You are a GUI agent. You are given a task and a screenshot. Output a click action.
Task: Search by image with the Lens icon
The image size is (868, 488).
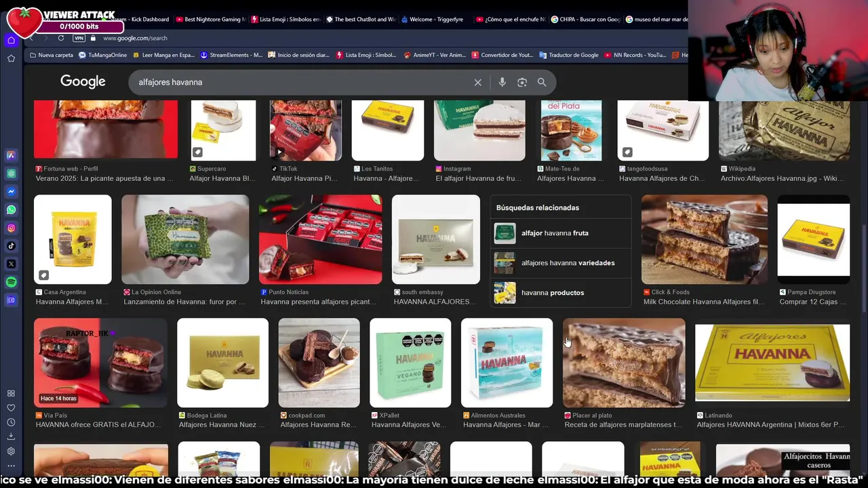pyautogui.click(x=522, y=82)
